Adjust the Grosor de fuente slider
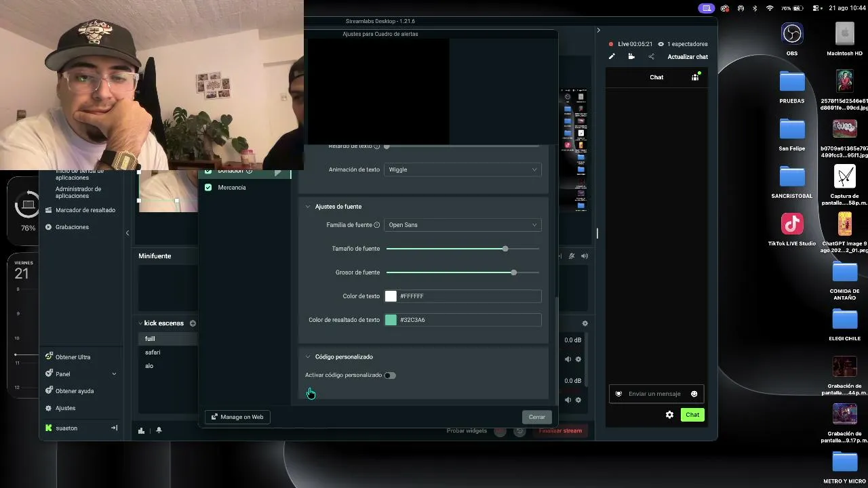 tap(462, 272)
